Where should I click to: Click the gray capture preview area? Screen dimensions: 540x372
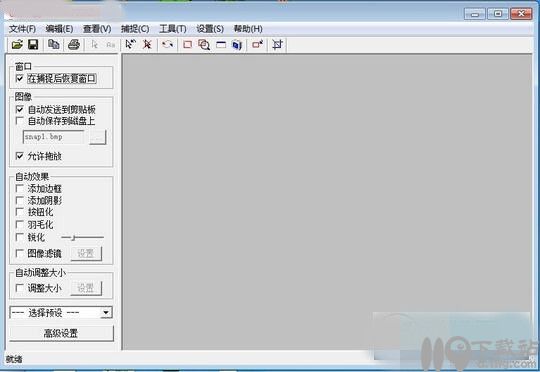(x=327, y=202)
